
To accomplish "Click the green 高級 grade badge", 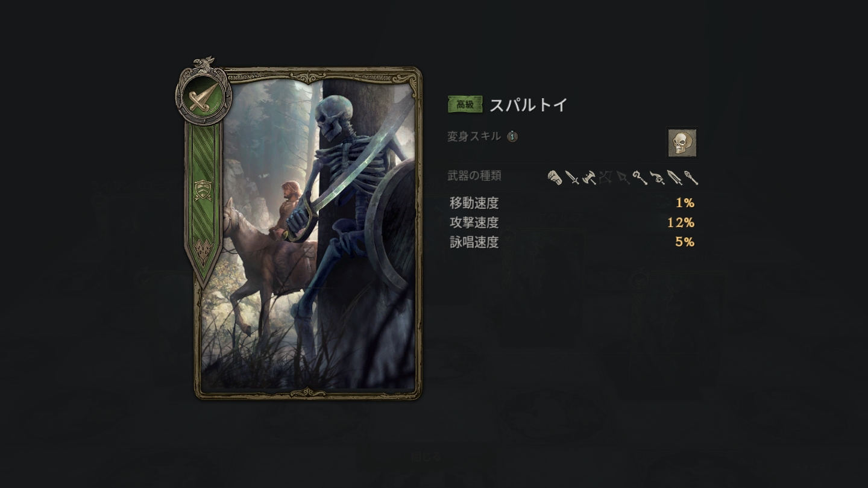I will 465,105.
